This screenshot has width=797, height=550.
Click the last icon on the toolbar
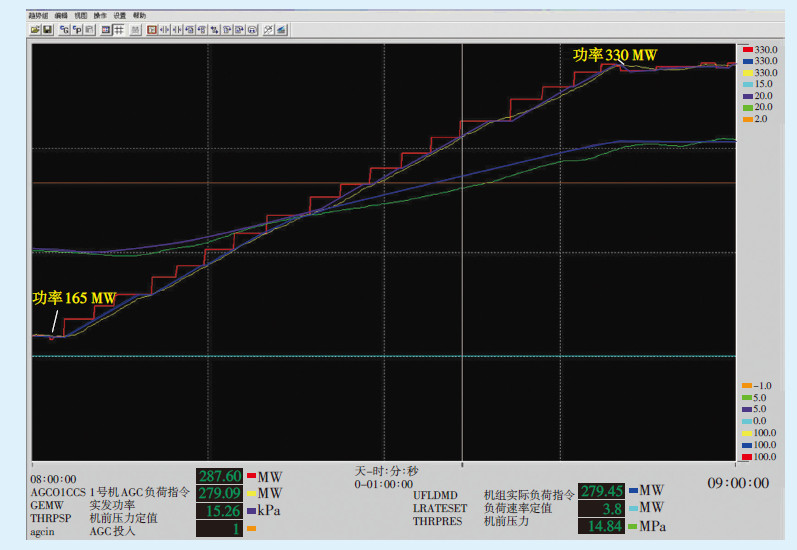coord(282,29)
